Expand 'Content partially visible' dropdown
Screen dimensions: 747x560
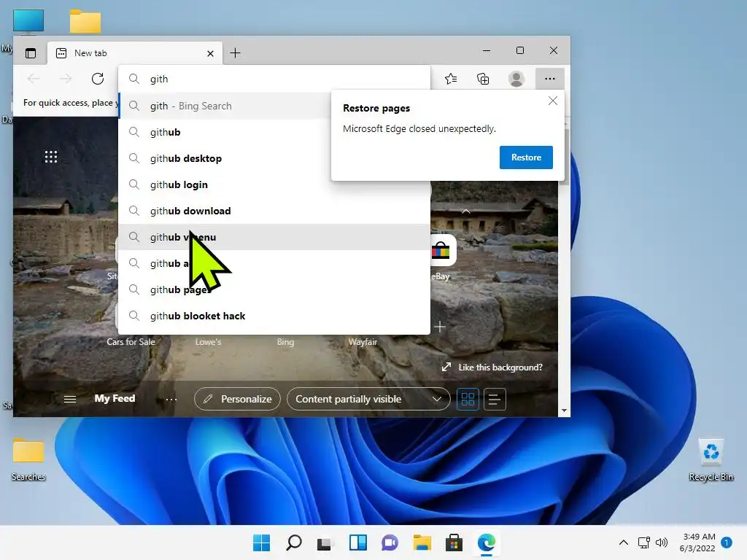click(368, 399)
